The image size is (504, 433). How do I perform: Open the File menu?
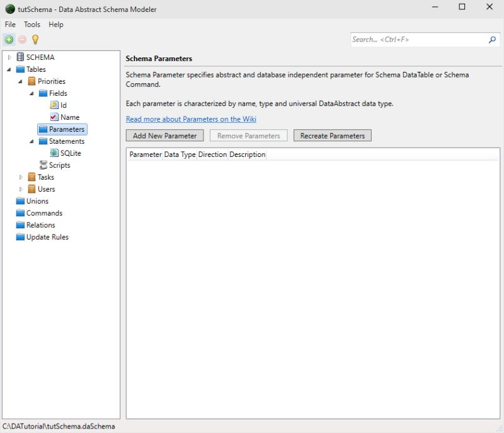pos(10,25)
